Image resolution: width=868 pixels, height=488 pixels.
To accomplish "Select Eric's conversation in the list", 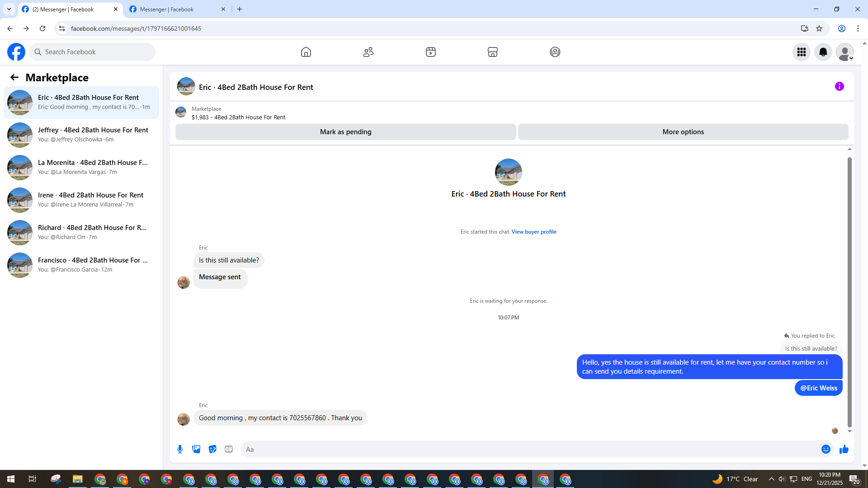I will click(81, 102).
